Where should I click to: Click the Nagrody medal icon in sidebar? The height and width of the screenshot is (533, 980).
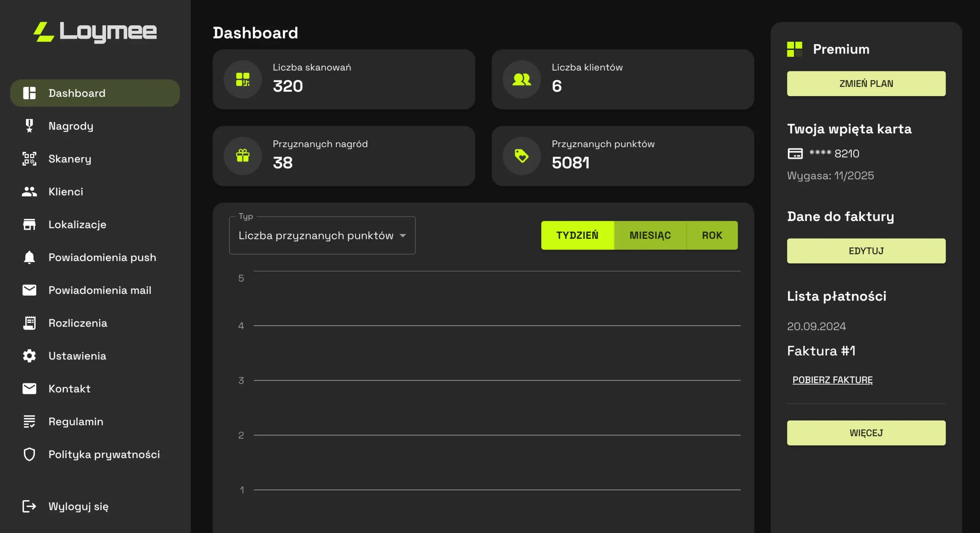coord(29,126)
